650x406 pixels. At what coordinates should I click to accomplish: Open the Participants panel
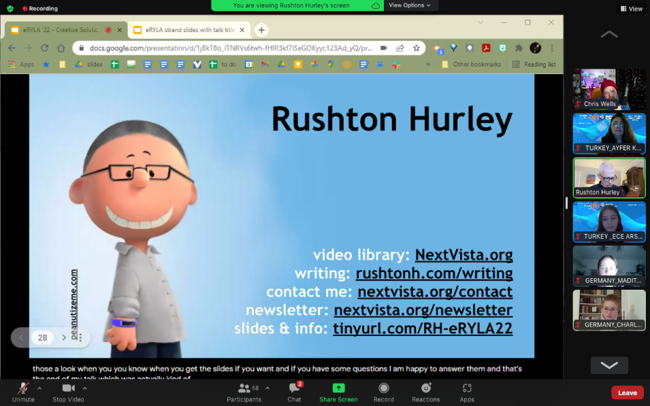pyautogui.click(x=244, y=392)
